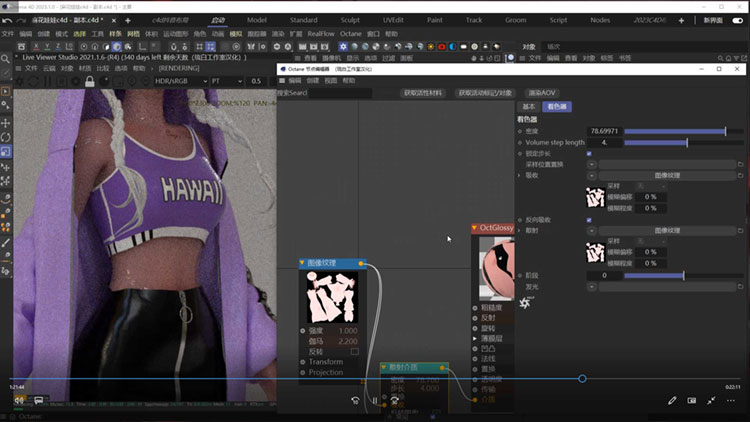Collapse the 图像纹理 node
The height and width of the screenshot is (422, 750).
[x=303, y=263]
